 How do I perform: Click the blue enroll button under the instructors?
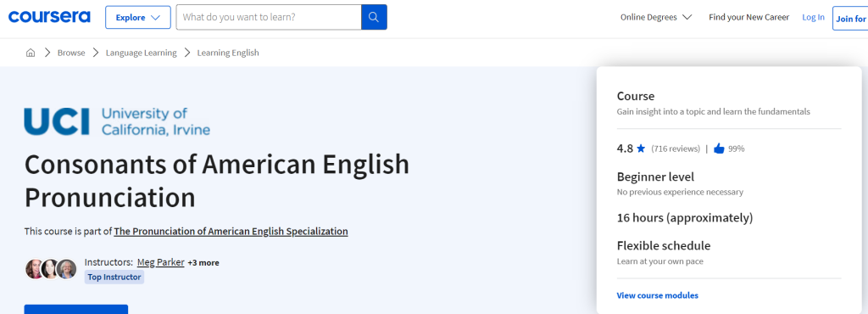click(x=75, y=309)
